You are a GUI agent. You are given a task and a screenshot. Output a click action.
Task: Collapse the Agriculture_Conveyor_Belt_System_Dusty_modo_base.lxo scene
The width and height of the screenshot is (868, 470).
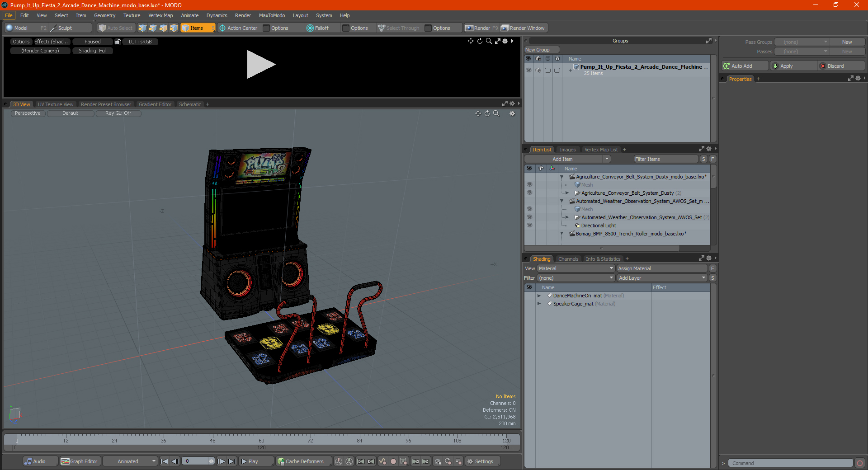coord(562,177)
